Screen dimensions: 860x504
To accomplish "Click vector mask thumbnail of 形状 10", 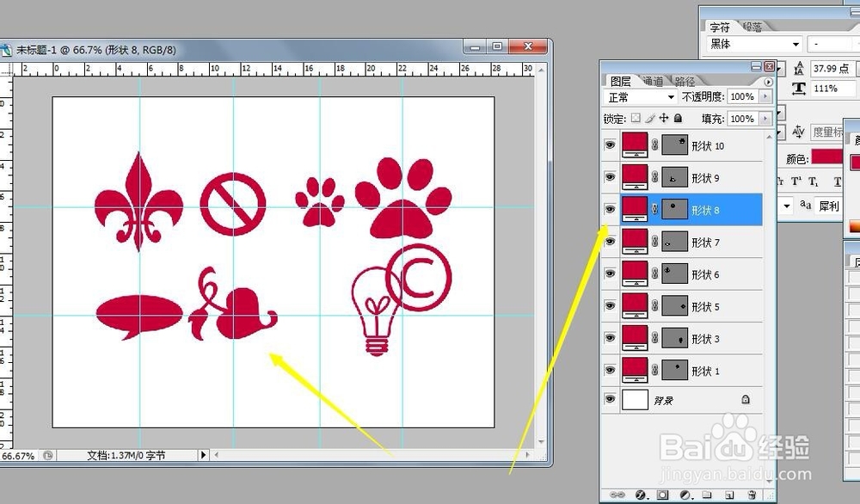I will [x=674, y=144].
